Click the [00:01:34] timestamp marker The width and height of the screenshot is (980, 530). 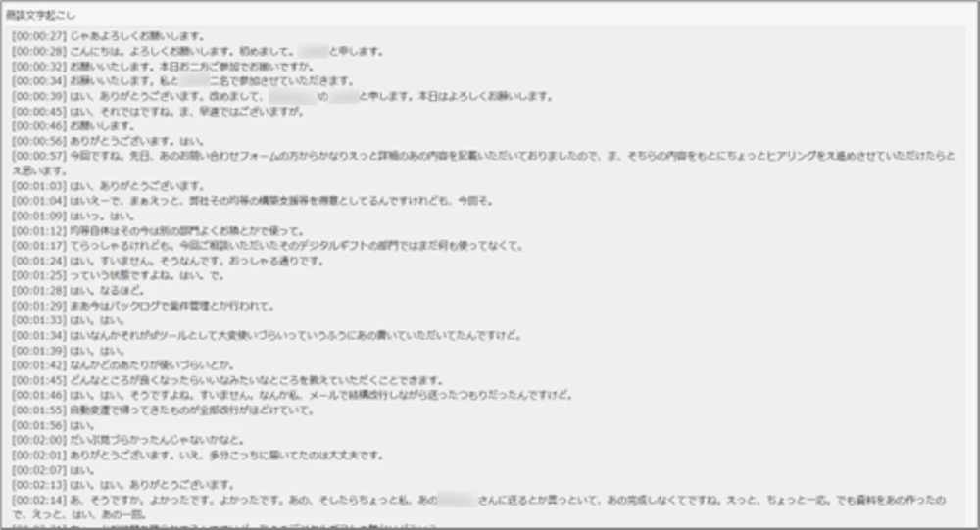pyautogui.click(x=38, y=335)
